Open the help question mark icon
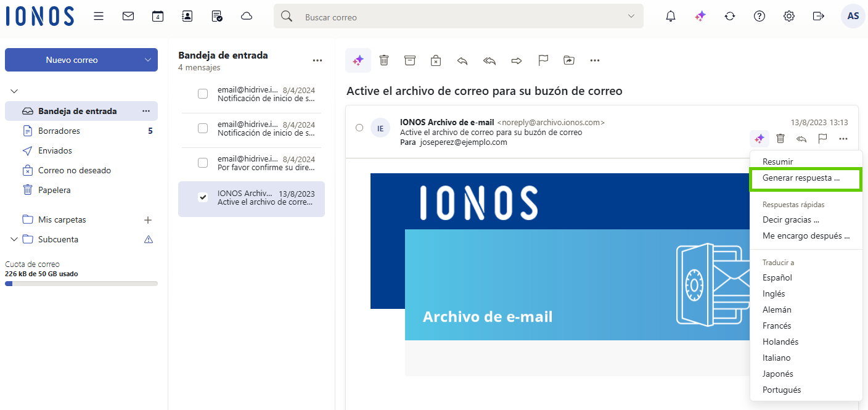The image size is (868, 410). coord(759,17)
